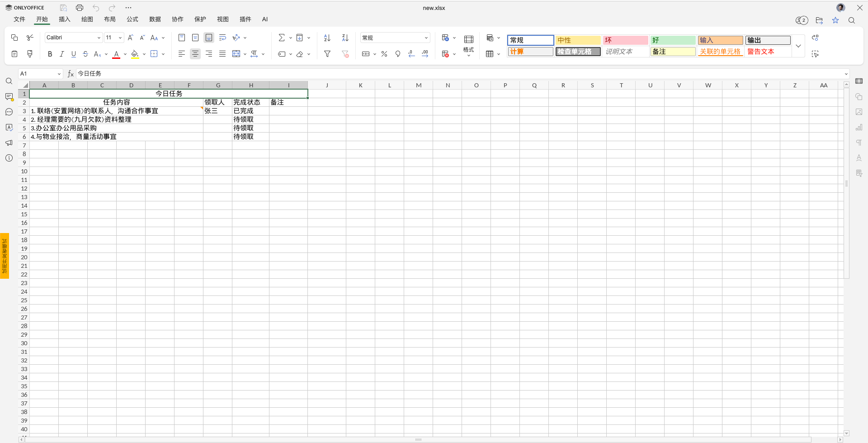868x443 pixels.
Task: Apply the 好 cell style
Action: (673, 40)
